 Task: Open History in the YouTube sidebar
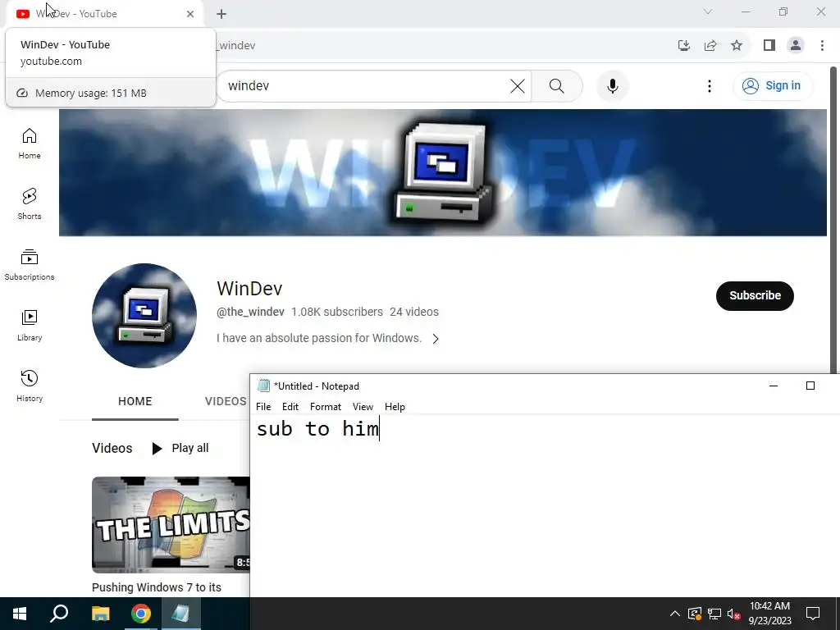point(30,386)
